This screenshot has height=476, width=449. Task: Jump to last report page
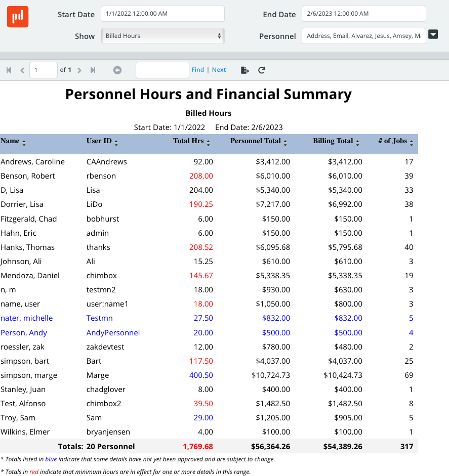click(x=93, y=70)
